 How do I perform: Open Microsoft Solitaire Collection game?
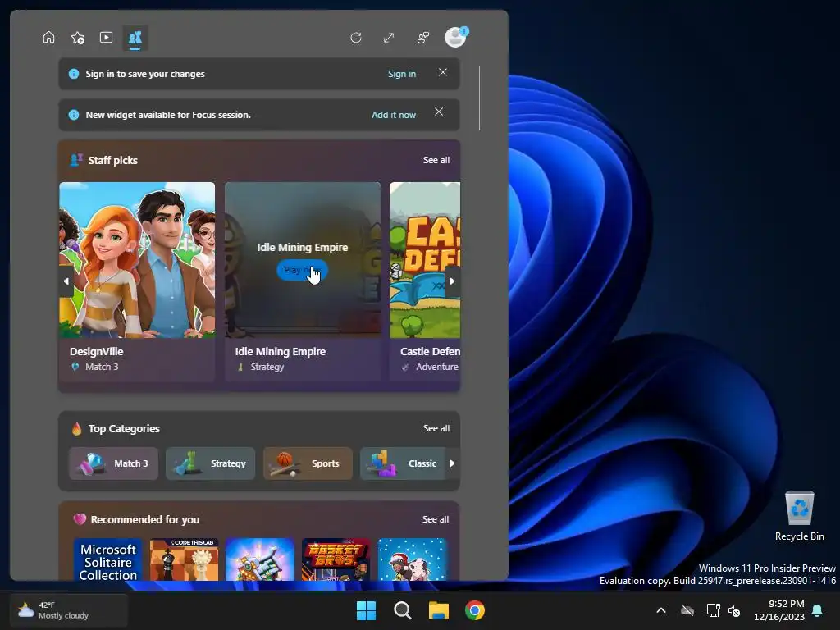click(107, 559)
